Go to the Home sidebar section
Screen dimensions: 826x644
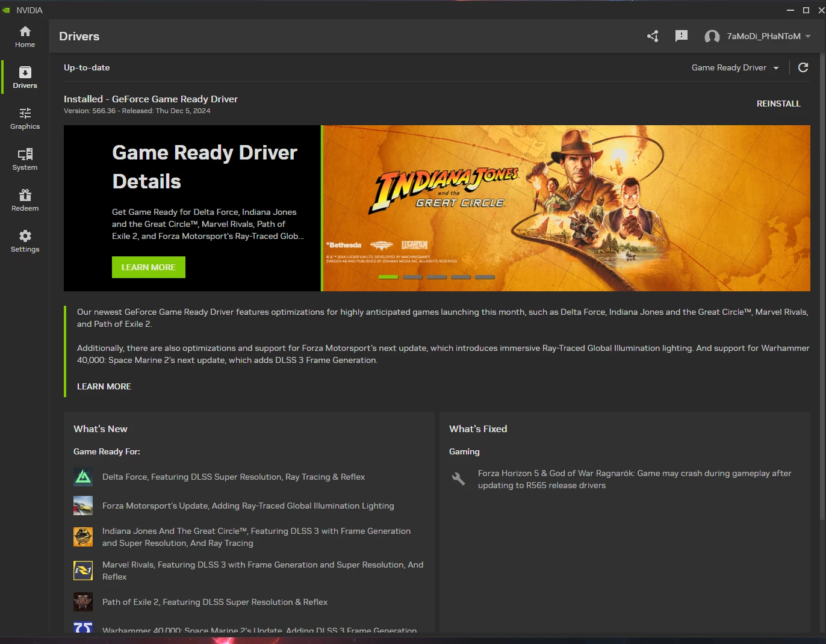click(25, 37)
